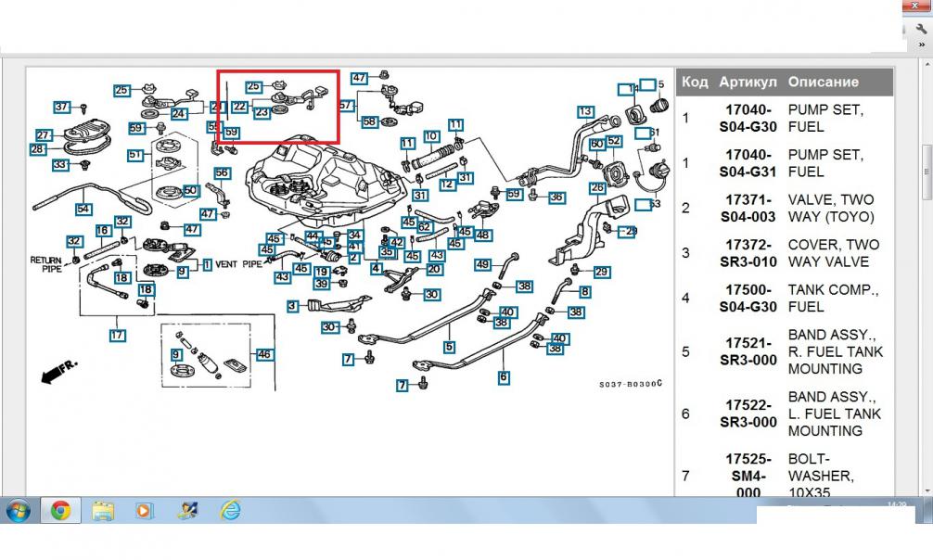933x560 pixels.
Task: Select part callout 34 in the diagram
Action: (x=354, y=235)
